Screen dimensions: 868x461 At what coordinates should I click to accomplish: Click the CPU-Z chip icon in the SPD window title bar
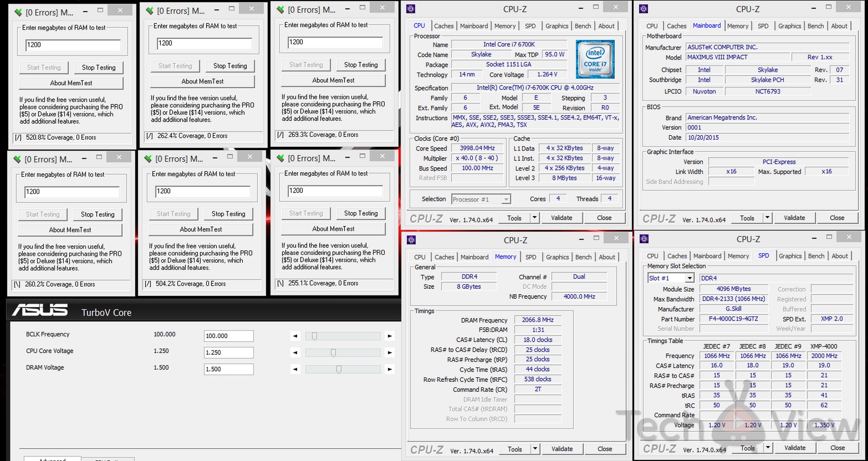pyautogui.click(x=644, y=239)
